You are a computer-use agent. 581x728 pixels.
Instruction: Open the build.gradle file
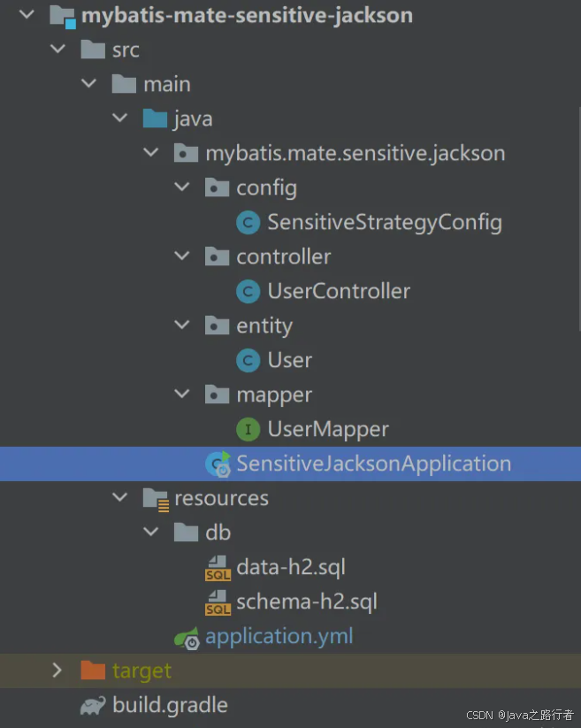point(170,706)
